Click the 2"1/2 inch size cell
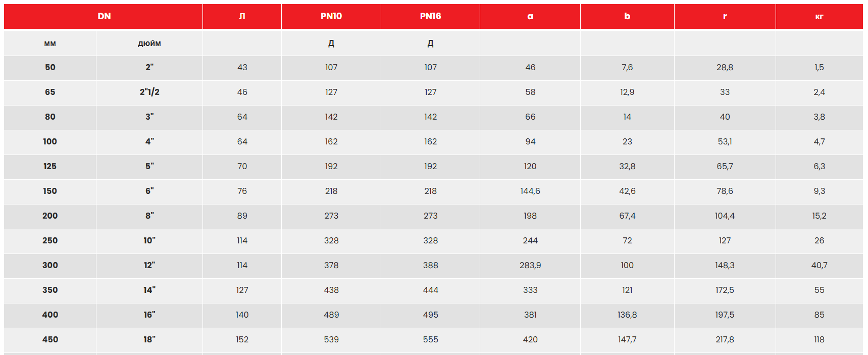Image resolution: width=868 pixels, height=355 pixels. click(x=149, y=92)
